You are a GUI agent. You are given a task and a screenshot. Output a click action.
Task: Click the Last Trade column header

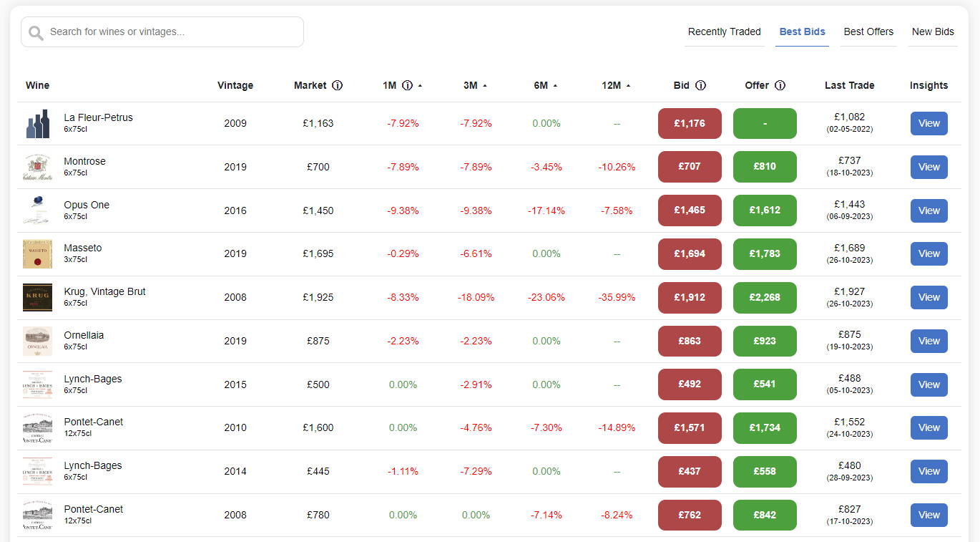pos(849,85)
